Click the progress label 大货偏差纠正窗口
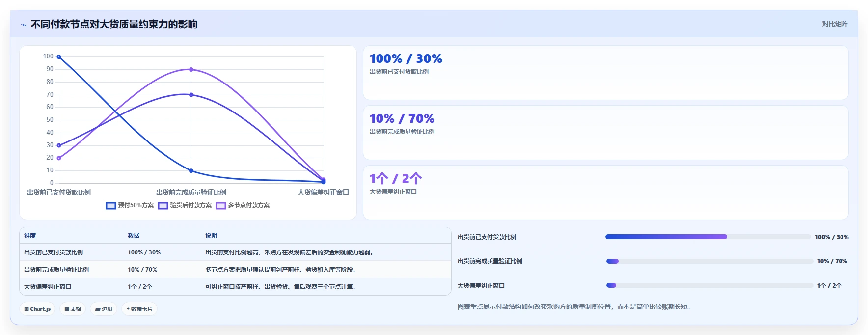 481,286
